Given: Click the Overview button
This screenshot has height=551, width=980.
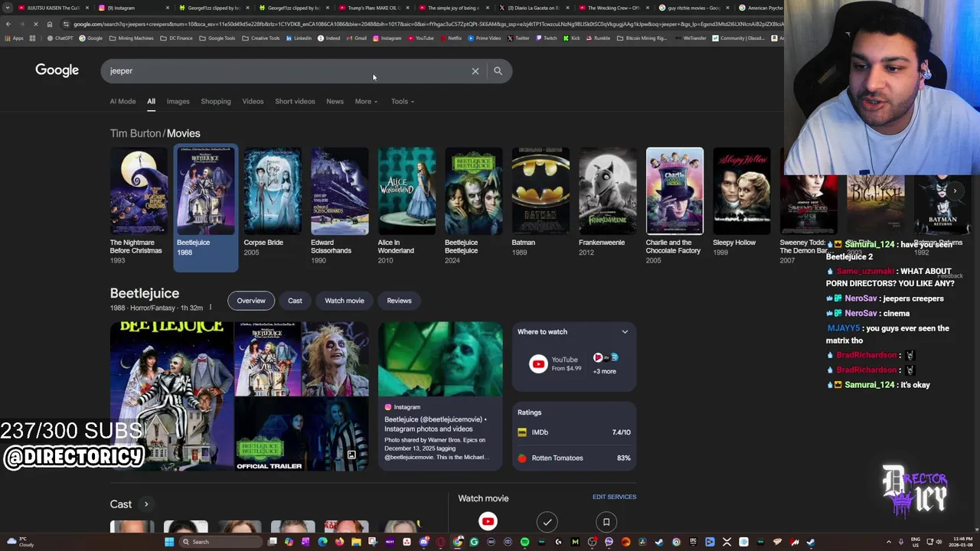Looking at the screenshot, I should 251,301.
